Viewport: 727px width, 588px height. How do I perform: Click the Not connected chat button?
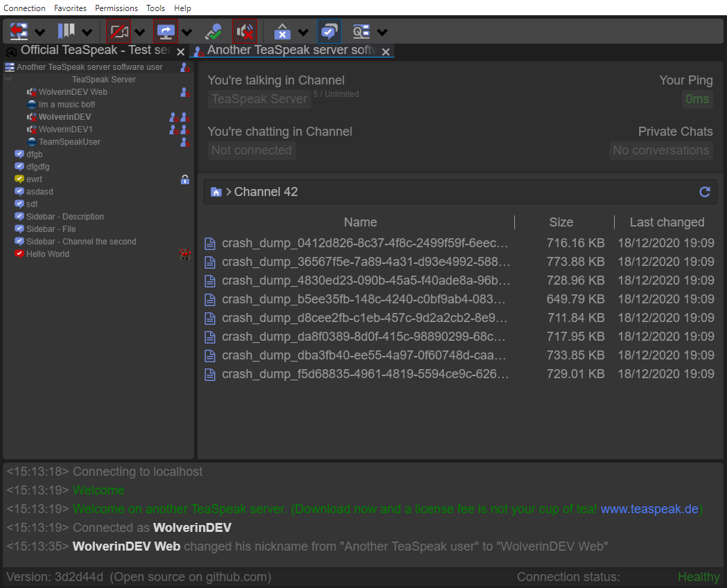pos(252,150)
